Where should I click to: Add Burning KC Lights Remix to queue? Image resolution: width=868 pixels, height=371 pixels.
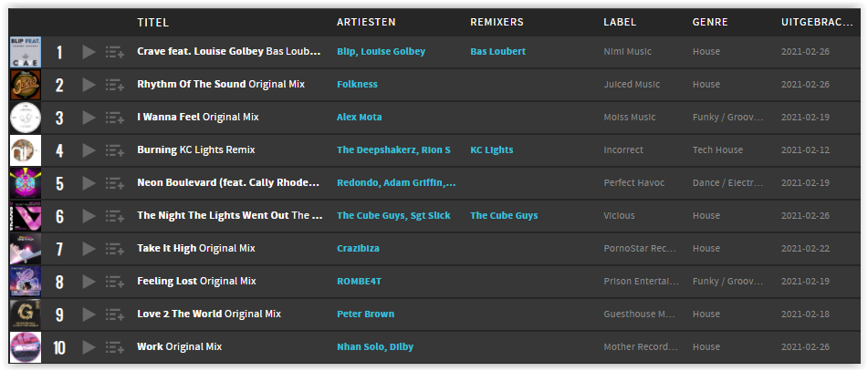[x=115, y=150]
